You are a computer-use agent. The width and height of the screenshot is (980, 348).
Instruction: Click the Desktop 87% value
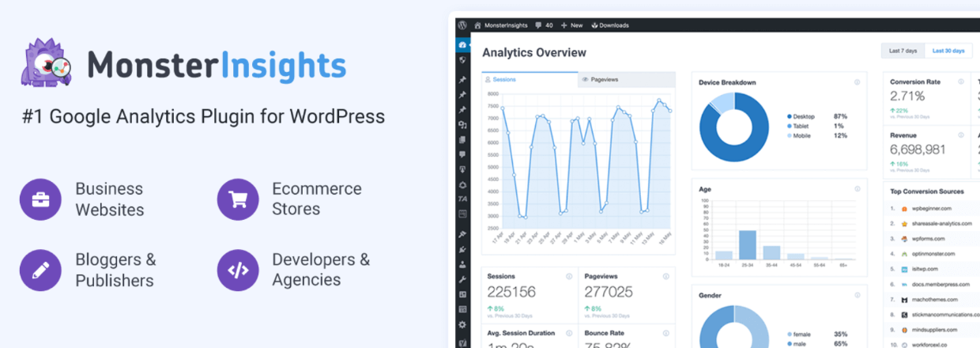[839, 116]
